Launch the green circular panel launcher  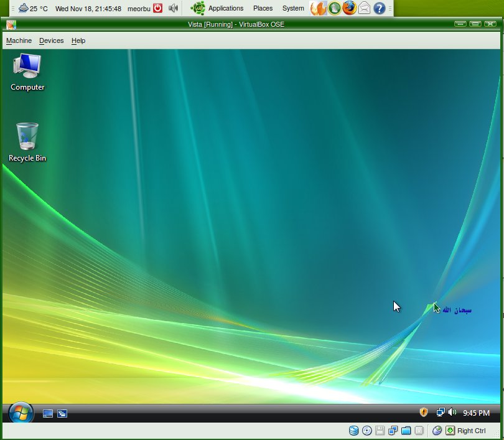pos(334,8)
